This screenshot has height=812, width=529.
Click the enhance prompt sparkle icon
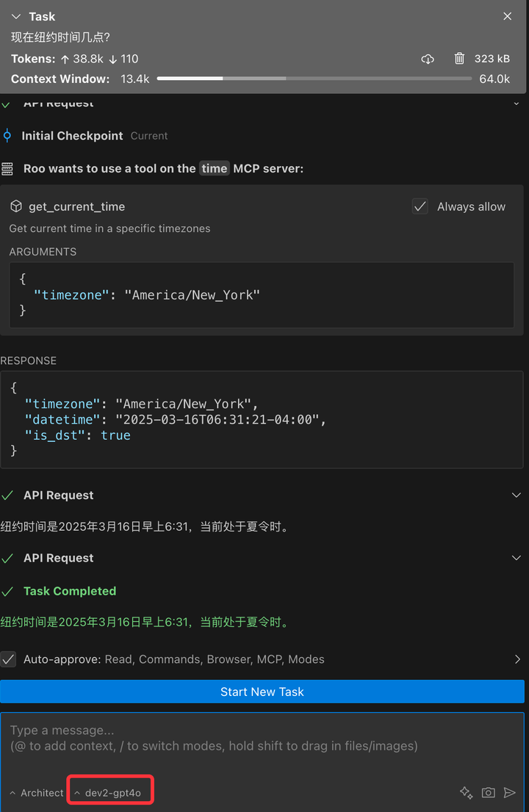point(466,793)
